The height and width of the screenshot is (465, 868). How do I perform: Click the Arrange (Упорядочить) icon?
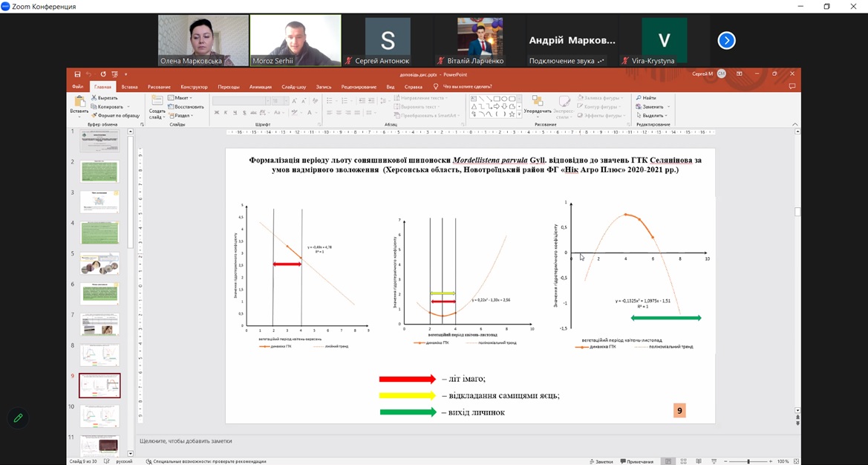[x=538, y=100]
